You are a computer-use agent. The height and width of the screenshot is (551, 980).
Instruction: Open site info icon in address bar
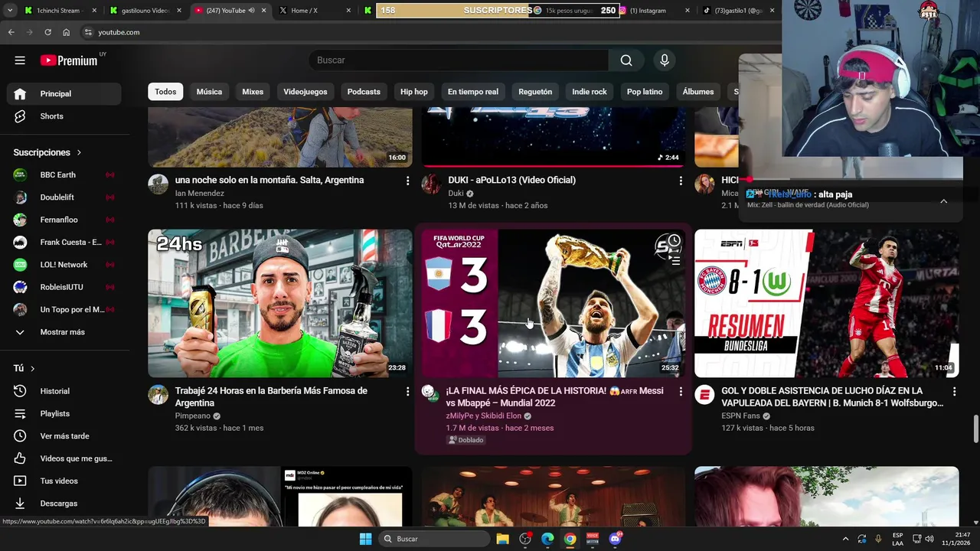88,32
